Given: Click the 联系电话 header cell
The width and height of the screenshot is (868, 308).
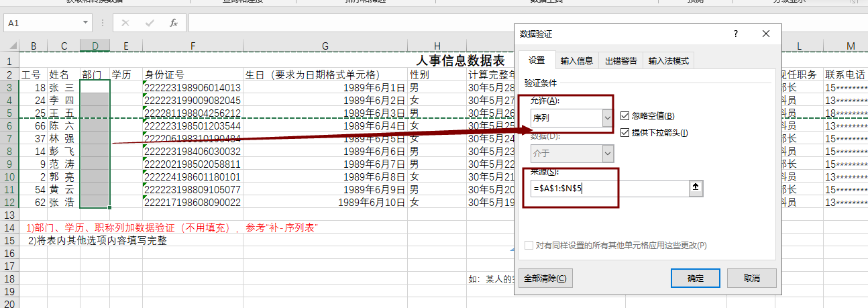Looking at the screenshot, I should (x=845, y=74).
